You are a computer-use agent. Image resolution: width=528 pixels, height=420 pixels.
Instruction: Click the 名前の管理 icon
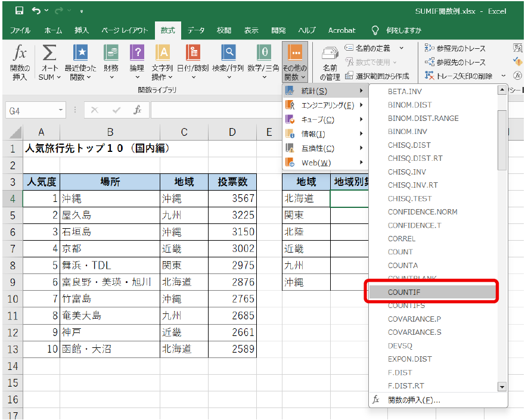point(330,57)
